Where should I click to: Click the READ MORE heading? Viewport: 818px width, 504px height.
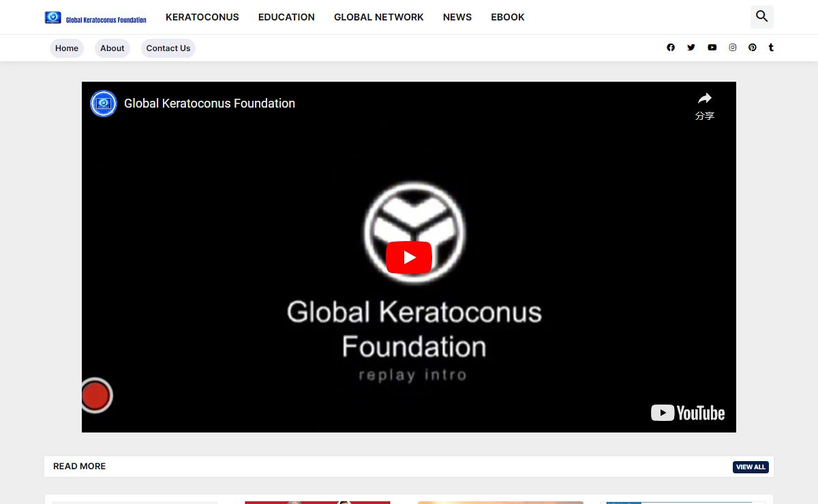[80, 467]
